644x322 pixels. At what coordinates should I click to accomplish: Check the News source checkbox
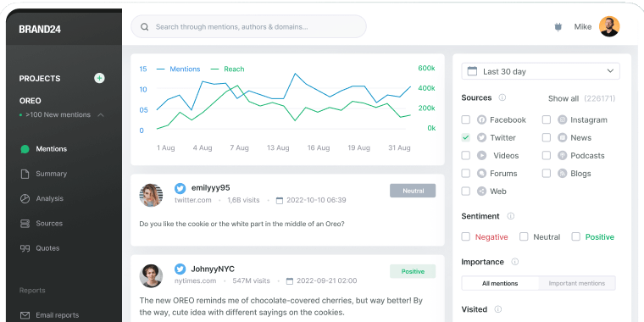(x=547, y=137)
